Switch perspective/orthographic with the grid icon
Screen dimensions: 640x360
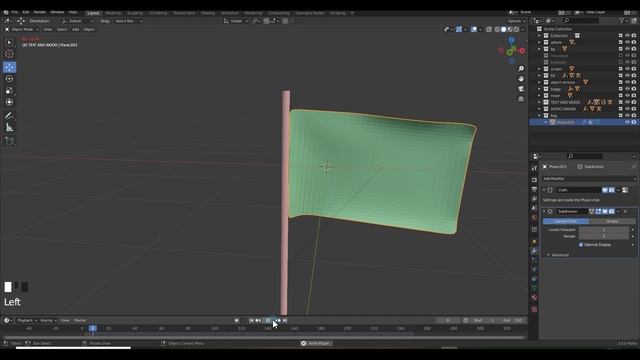coord(521,99)
